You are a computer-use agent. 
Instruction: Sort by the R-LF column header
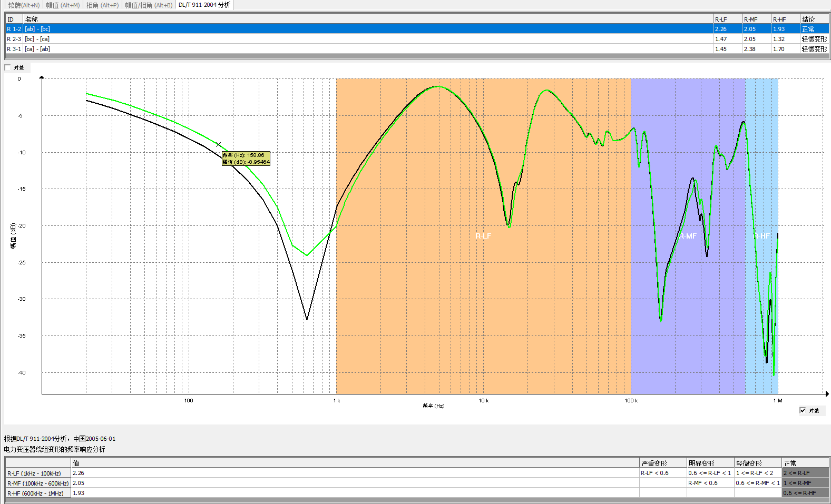tap(721, 19)
